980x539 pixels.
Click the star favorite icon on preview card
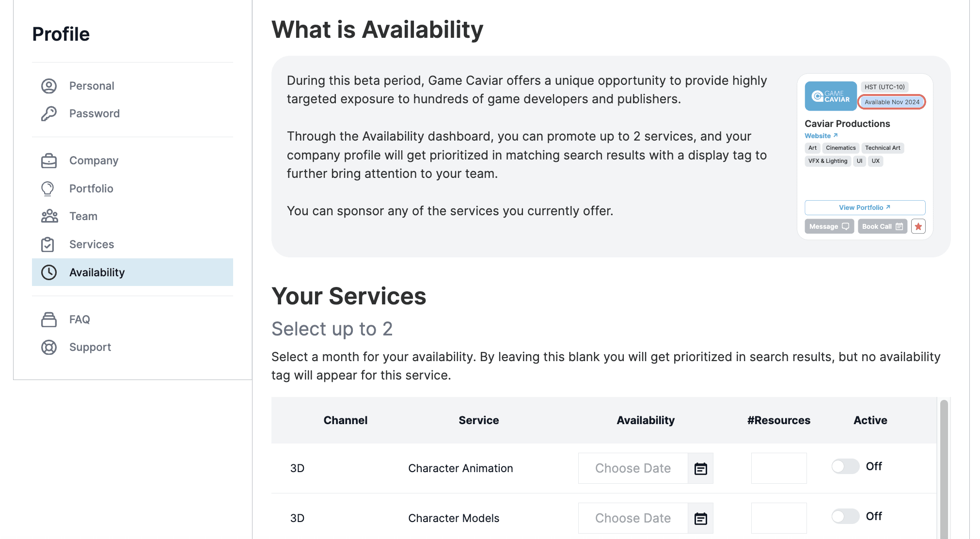918,226
